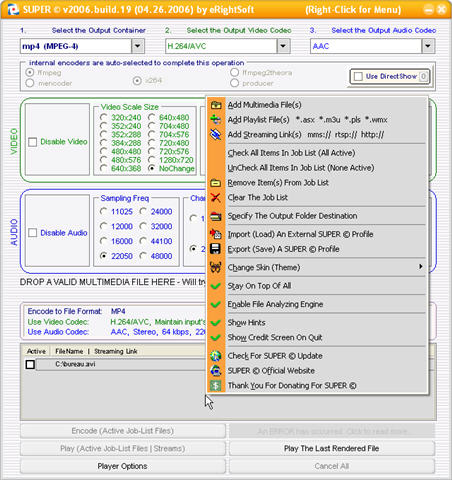Viewport: 452px width, 480px height.
Task: Select the 320x240 video scale size
Action: point(104,117)
